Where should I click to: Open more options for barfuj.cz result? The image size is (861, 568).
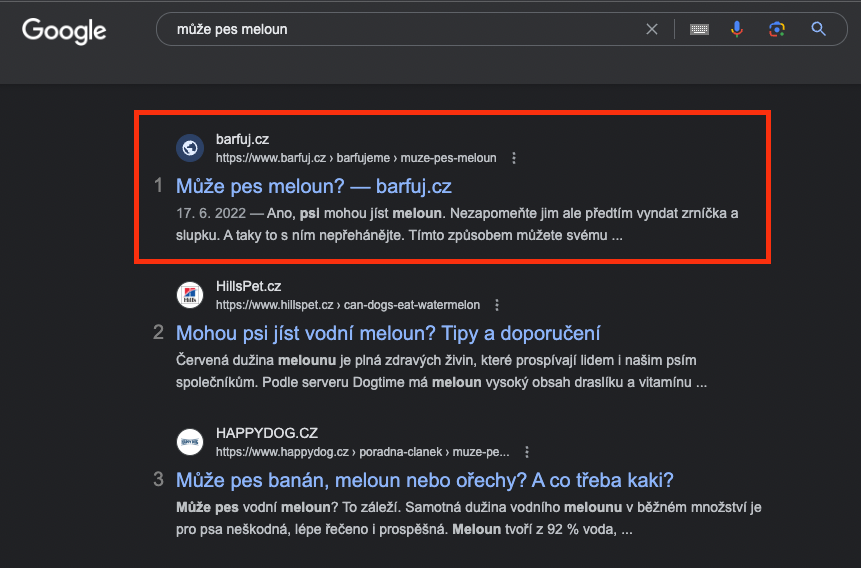pyautogui.click(x=514, y=158)
